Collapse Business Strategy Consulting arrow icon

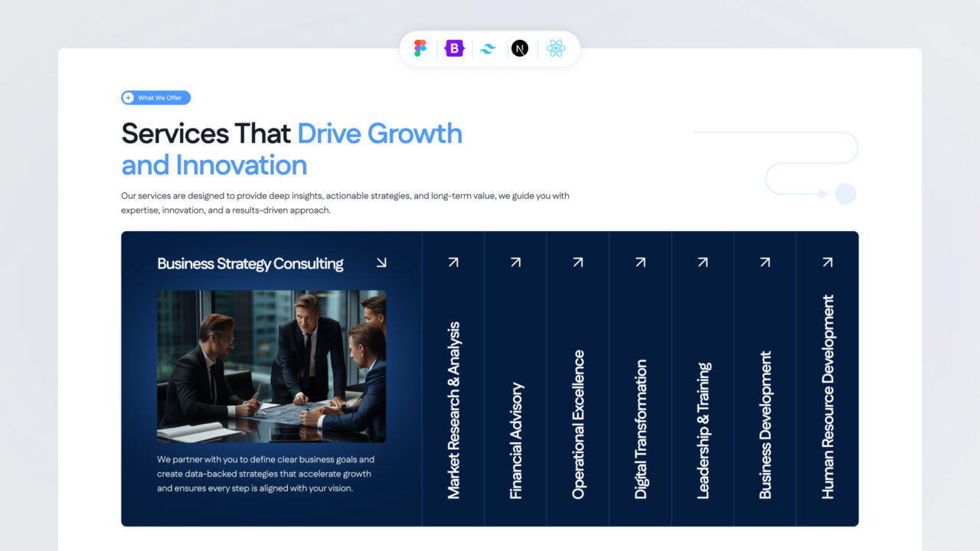[x=381, y=262]
